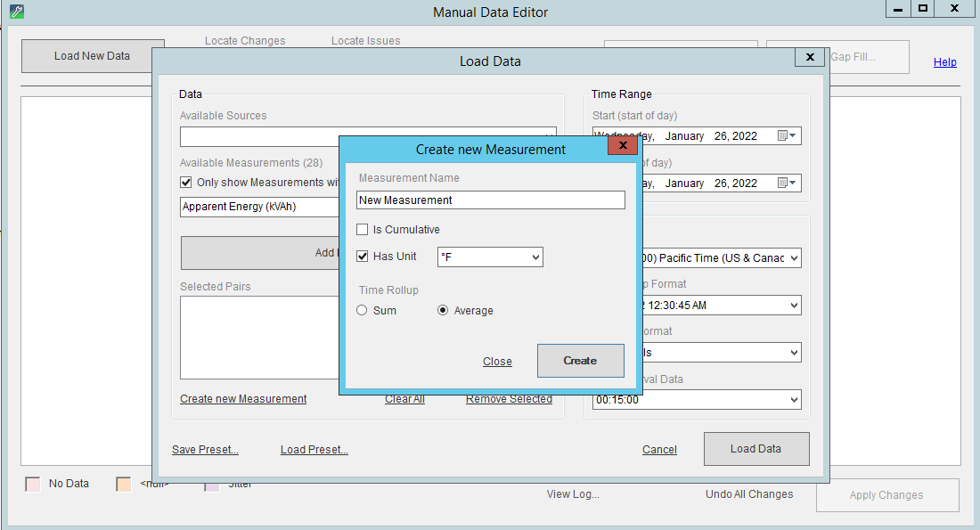
Task: Click the Cancel link in Load Data
Action: pyautogui.click(x=659, y=449)
